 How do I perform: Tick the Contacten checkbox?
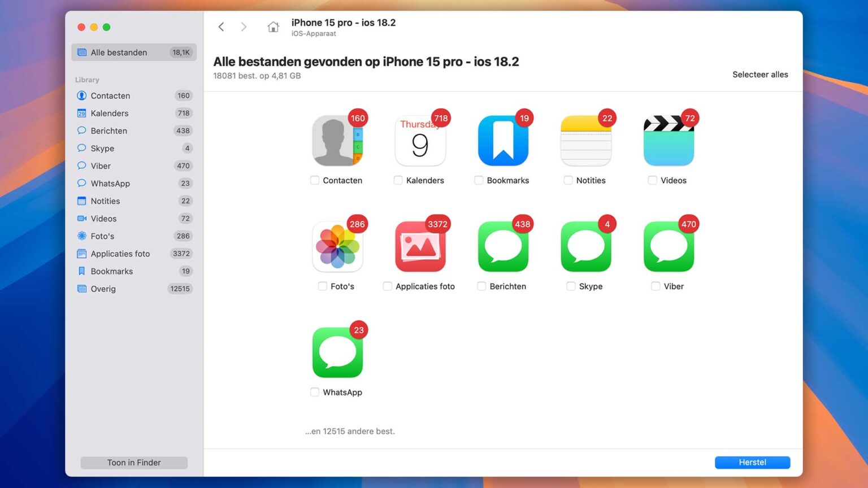(x=315, y=180)
